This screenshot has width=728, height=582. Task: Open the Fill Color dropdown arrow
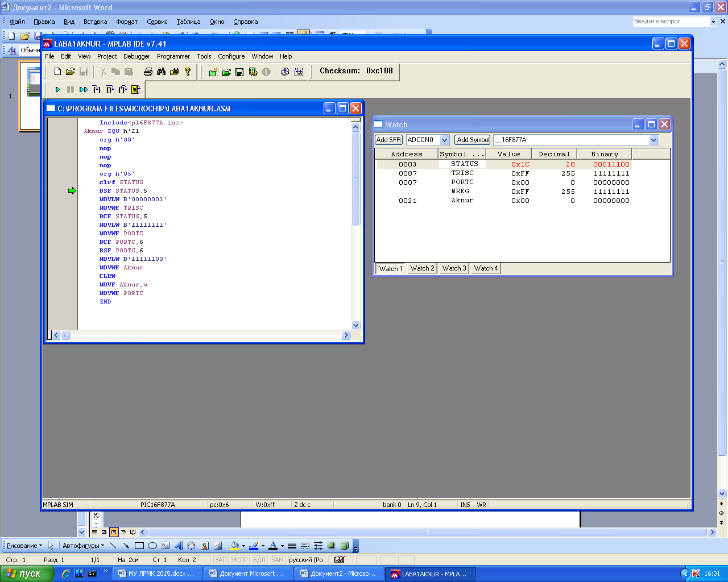coord(243,546)
